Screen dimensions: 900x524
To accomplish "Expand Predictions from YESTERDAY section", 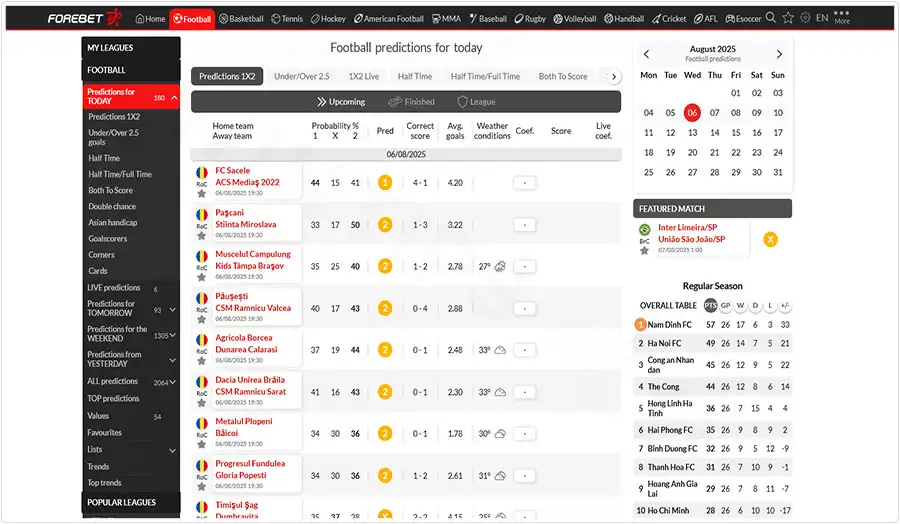I will coord(172,360).
